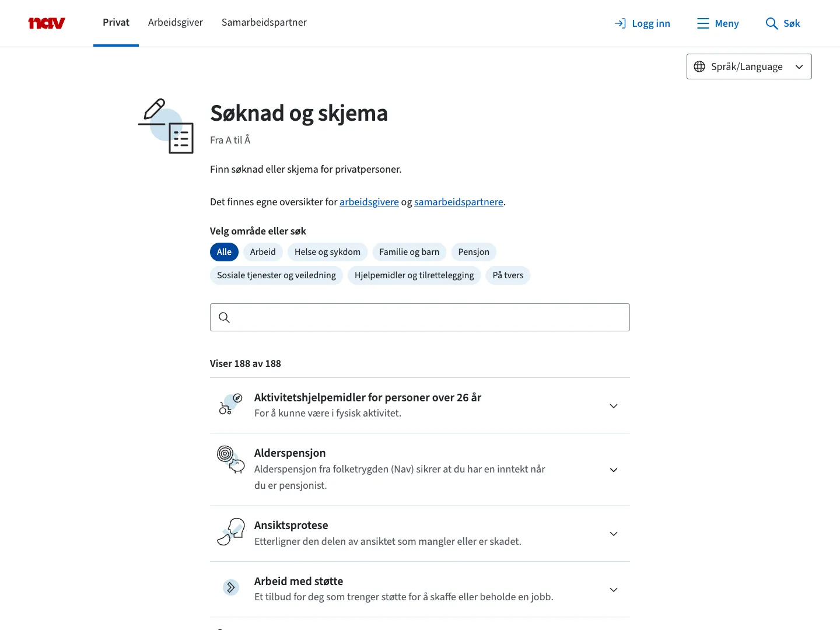Expand Aktivitetshjelpemidler for personer over 26 år

coord(613,406)
